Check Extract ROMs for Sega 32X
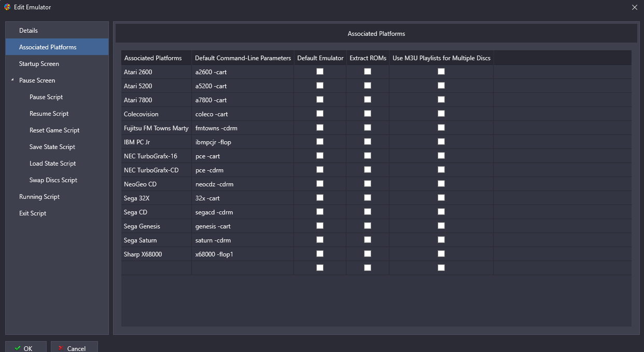This screenshot has width=644, height=352. click(368, 198)
